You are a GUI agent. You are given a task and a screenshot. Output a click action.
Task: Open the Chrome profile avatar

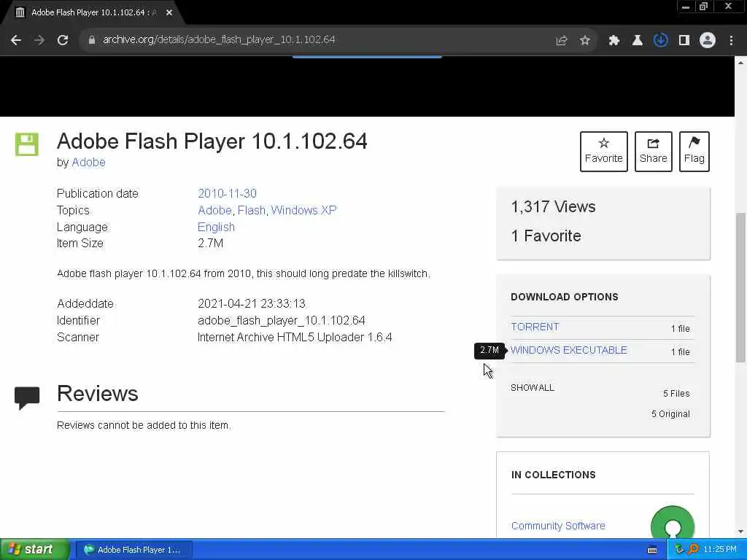(x=708, y=41)
